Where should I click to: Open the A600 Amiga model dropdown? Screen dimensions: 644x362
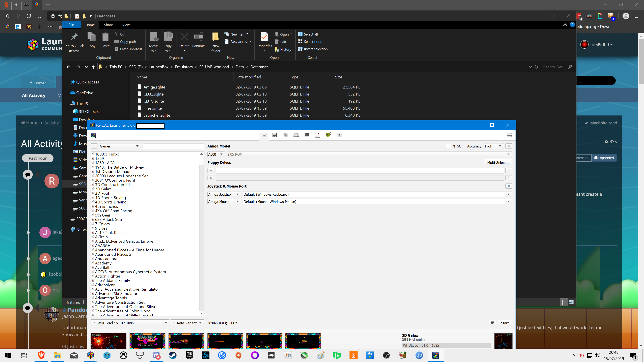216,154
